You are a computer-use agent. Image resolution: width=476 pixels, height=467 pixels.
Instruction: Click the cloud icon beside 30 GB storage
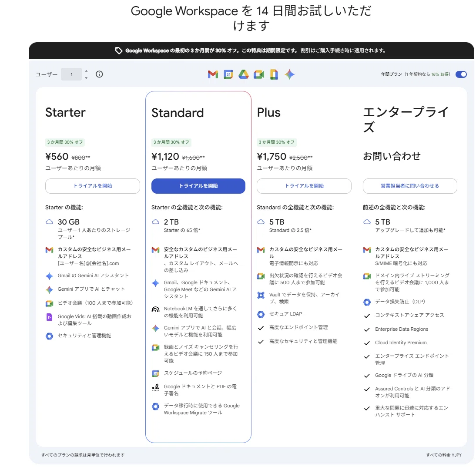[x=49, y=222]
